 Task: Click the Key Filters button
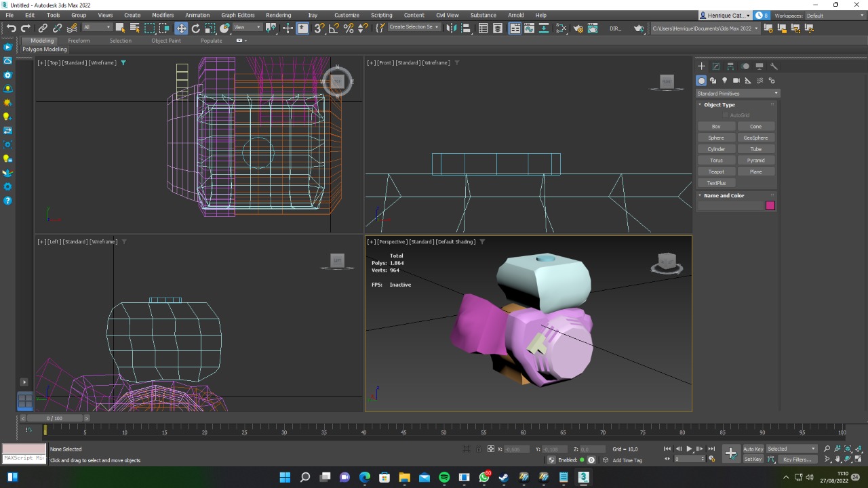797,460
